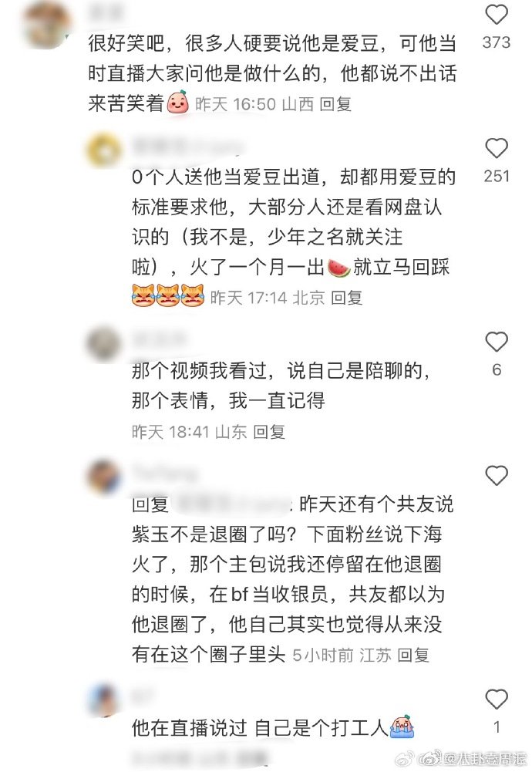532x772 pixels.
Task: Open the top commenter's profile avatar
Action: [x=48, y=25]
